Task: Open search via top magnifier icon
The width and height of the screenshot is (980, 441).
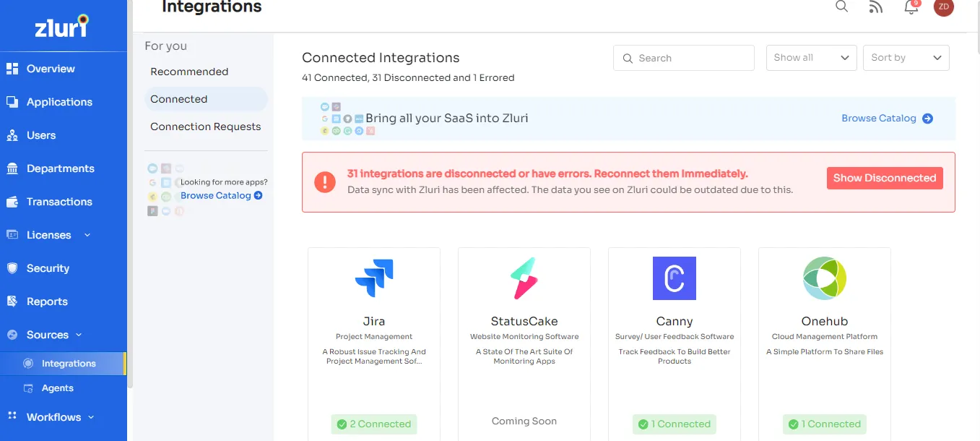Action: click(x=841, y=7)
